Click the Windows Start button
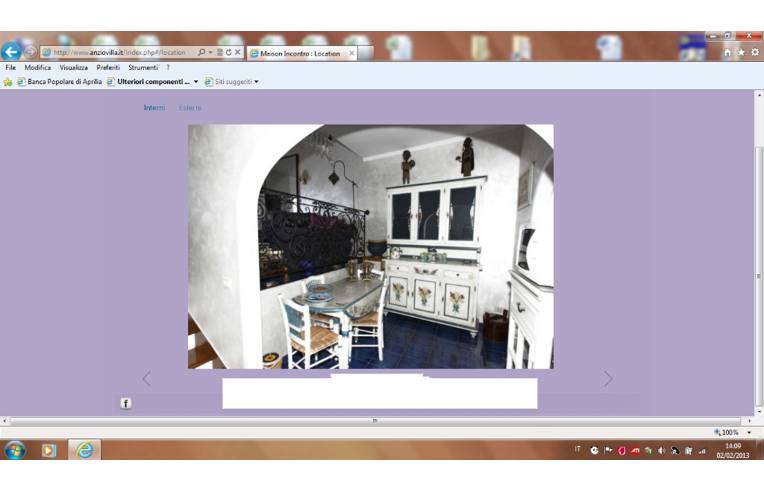 [x=15, y=450]
